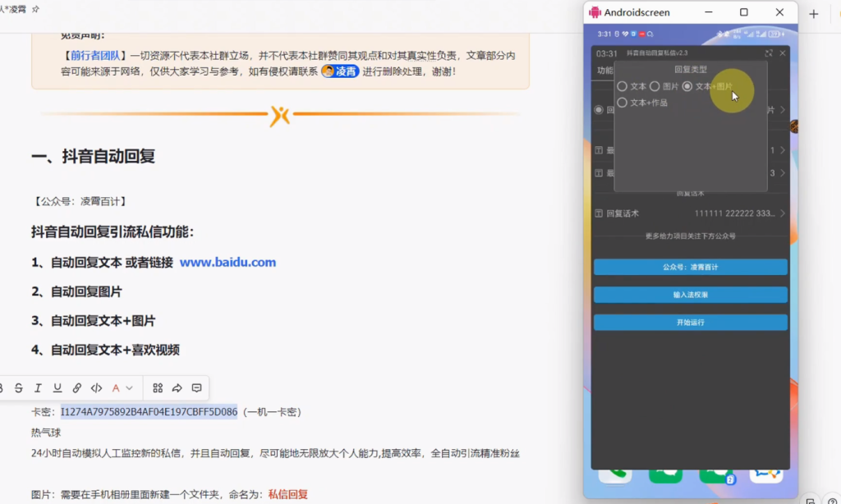Add a comment using comment icon
The width and height of the screenshot is (841, 504).
196,388
